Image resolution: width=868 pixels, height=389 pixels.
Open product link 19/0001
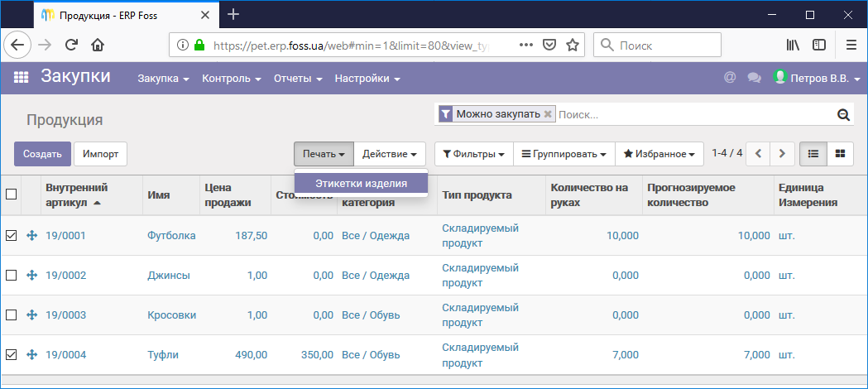(65, 236)
